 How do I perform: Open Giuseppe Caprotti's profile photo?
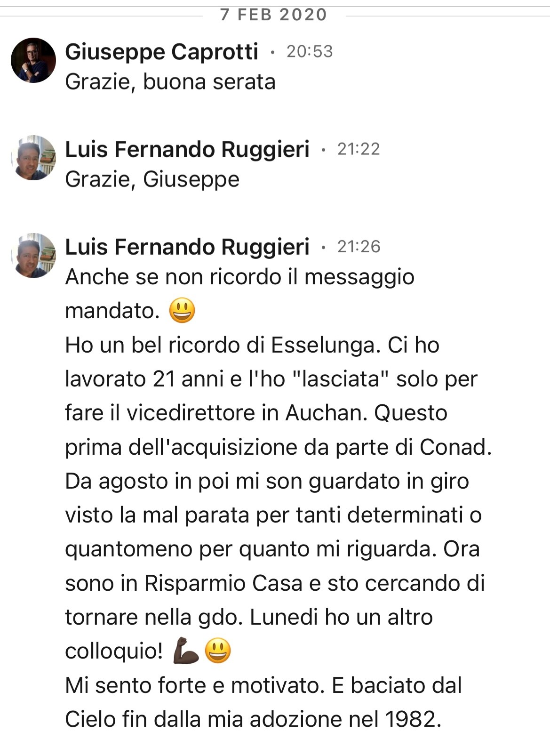point(33,60)
